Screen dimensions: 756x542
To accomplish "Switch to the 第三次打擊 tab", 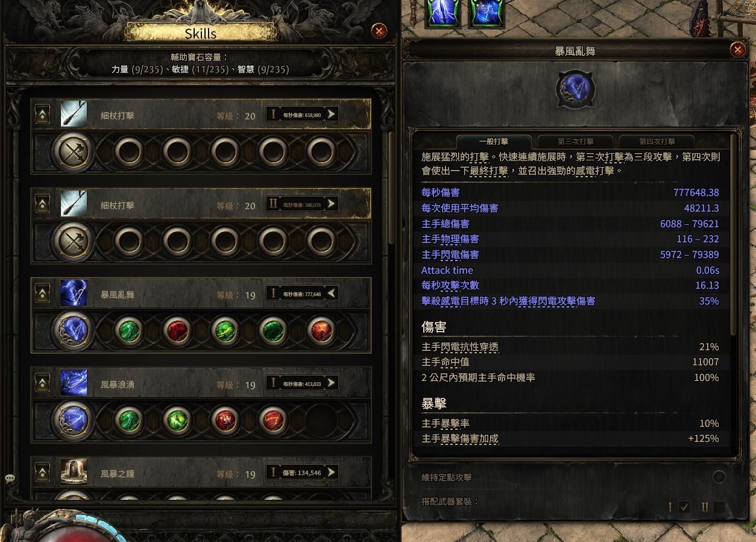I will point(575,142).
